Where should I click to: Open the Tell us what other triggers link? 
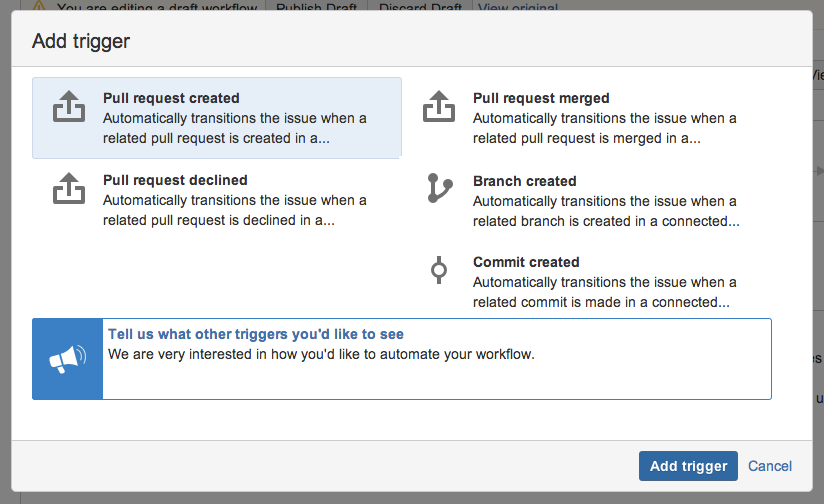coord(256,334)
